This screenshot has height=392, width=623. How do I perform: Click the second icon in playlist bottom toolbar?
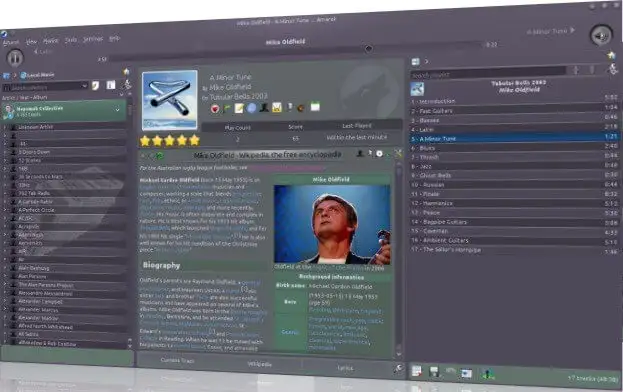point(434,371)
